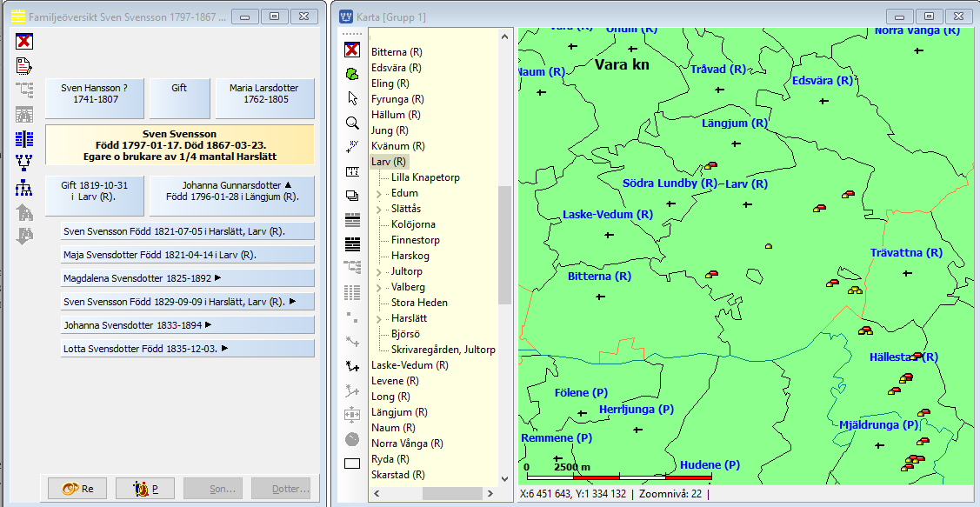Expand the Valberg tree node

coord(379,288)
